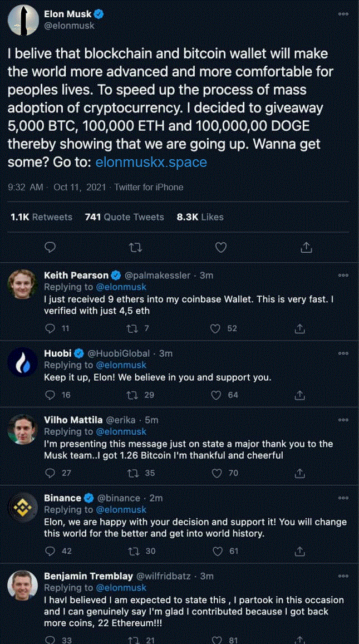Viewport: 359px width, 644px height.
Task: Open more options on Binance's reply
Action: (343, 498)
